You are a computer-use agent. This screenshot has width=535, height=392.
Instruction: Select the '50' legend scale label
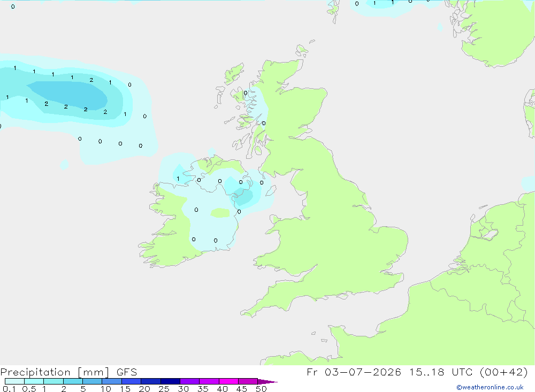(261, 389)
